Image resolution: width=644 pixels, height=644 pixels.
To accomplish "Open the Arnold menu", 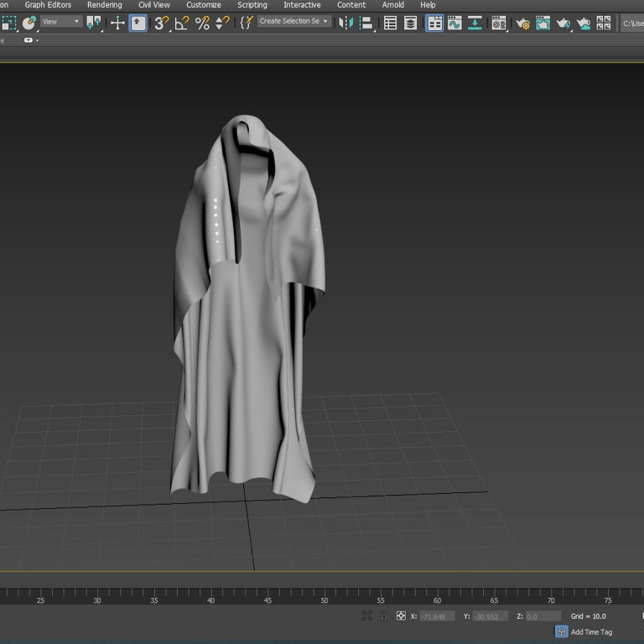I will (x=392, y=5).
